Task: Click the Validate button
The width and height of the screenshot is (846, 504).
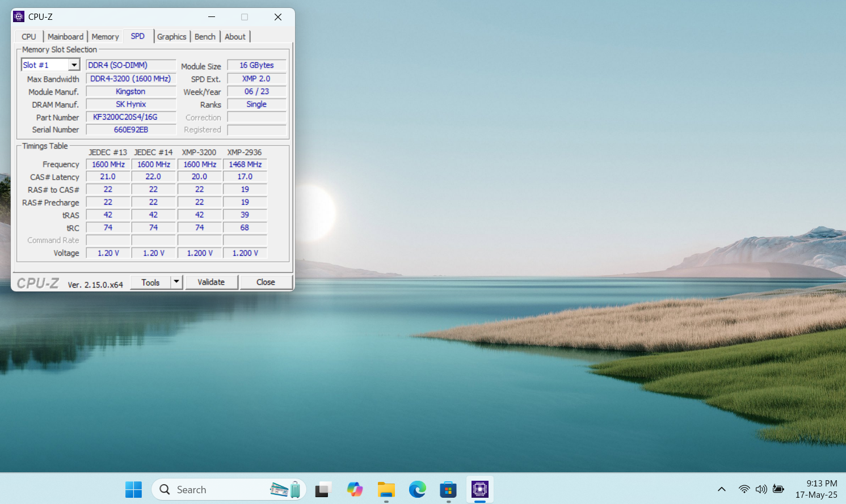Action: point(211,282)
